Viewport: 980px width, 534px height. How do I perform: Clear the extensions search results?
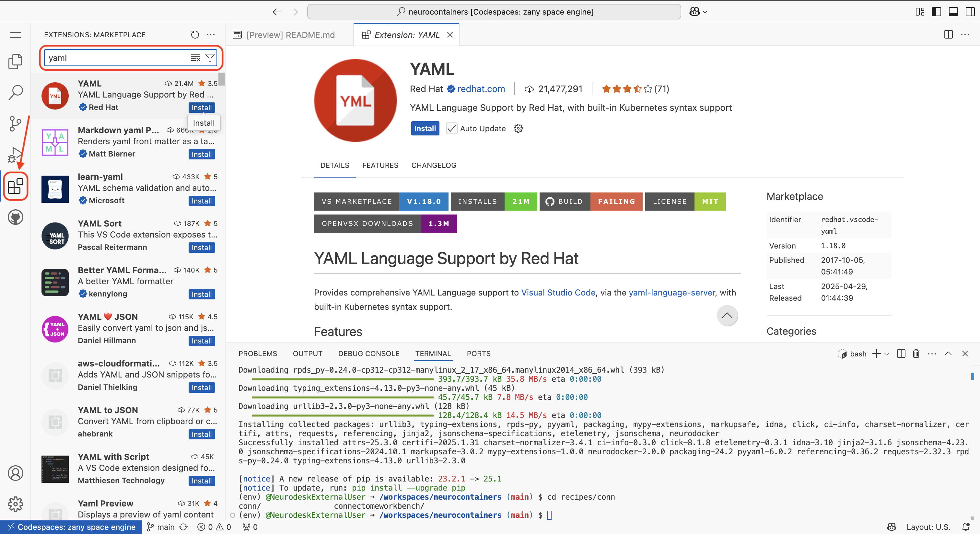(x=195, y=58)
